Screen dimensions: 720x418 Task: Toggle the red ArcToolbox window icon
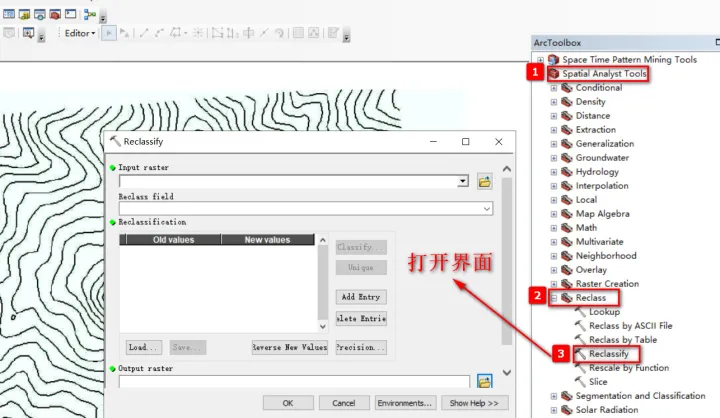click(x=55, y=14)
